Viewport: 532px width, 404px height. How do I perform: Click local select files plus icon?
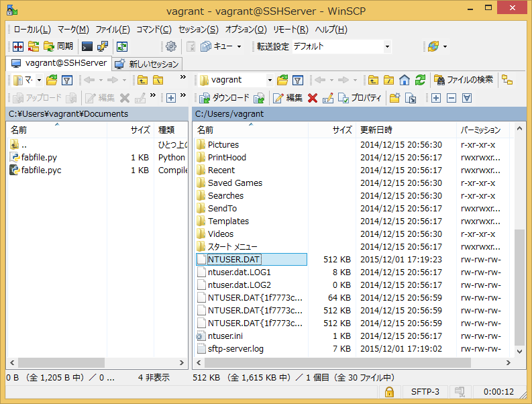pos(171,98)
